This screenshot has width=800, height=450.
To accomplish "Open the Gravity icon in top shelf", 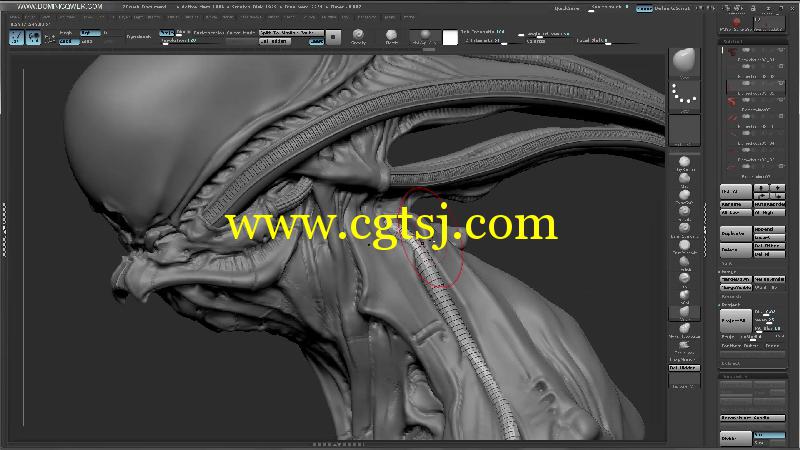I will pyautogui.click(x=358, y=36).
